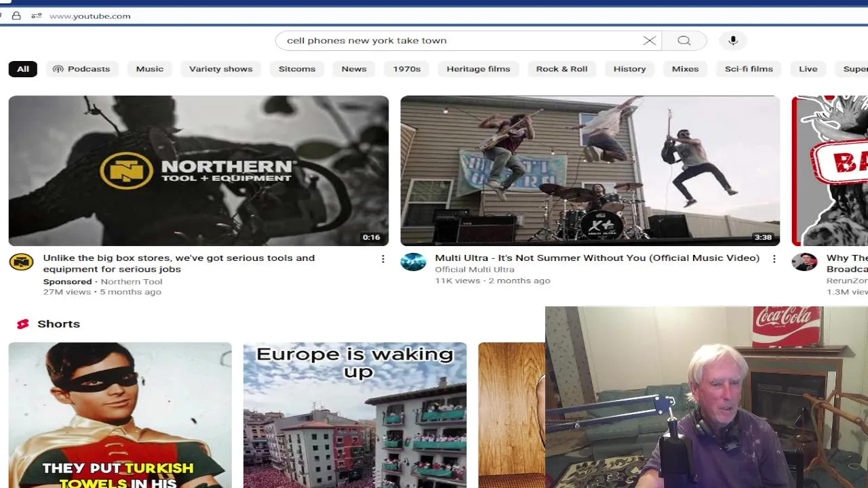Open the Europe is waking up short
Image resolution: width=868 pixels, height=488 pixels.
point(355,415)
